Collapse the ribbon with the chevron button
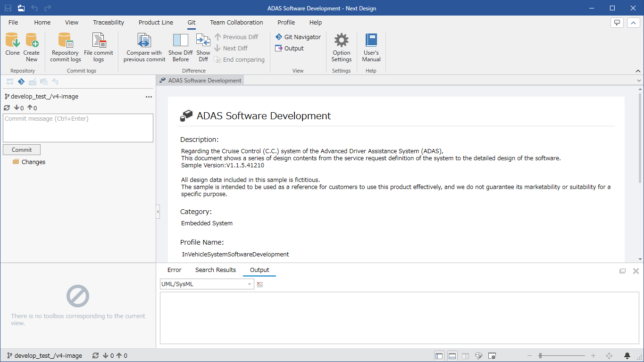The image size is (644, 362). [x=633, y=23]
